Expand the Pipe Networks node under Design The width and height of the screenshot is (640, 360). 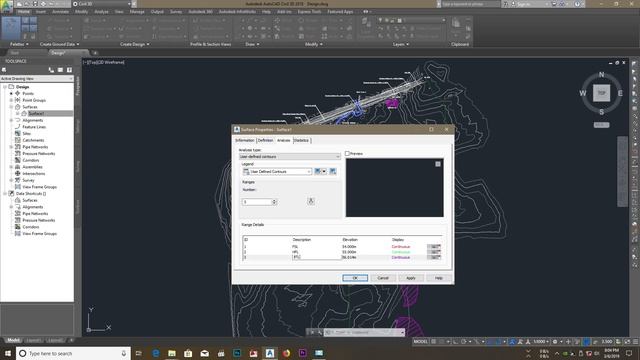[11, 147]
